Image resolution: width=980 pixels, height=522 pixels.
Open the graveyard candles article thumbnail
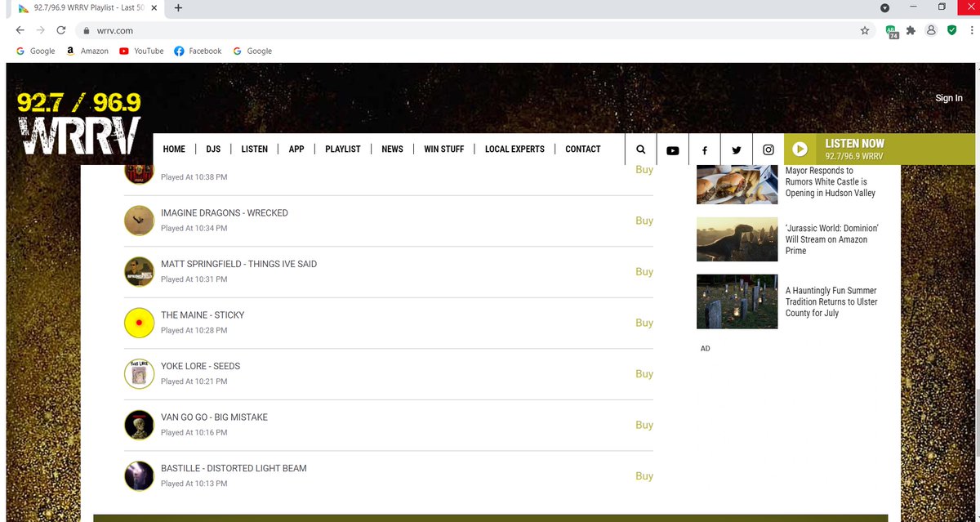[737, 301]
